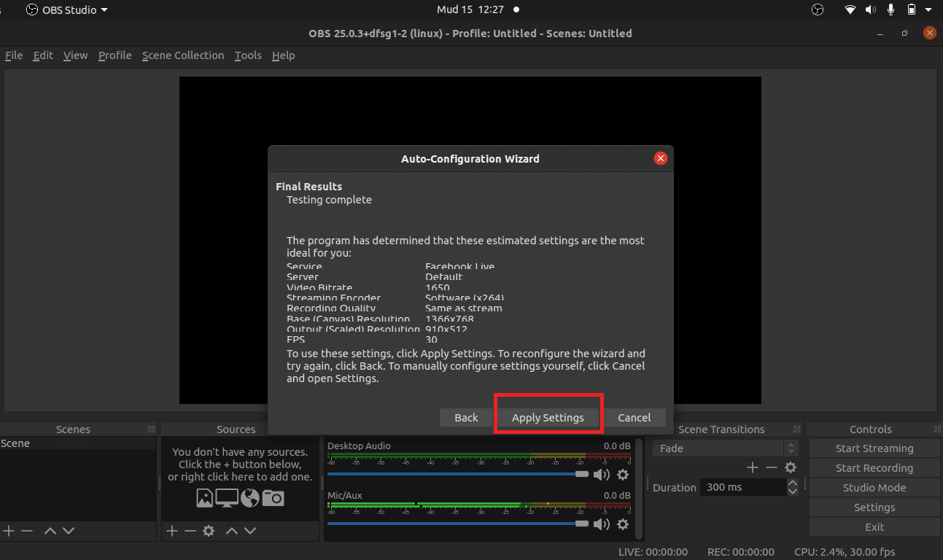The image size is (943, 560).
Task: Open the View menu
Action: point(75,55)
